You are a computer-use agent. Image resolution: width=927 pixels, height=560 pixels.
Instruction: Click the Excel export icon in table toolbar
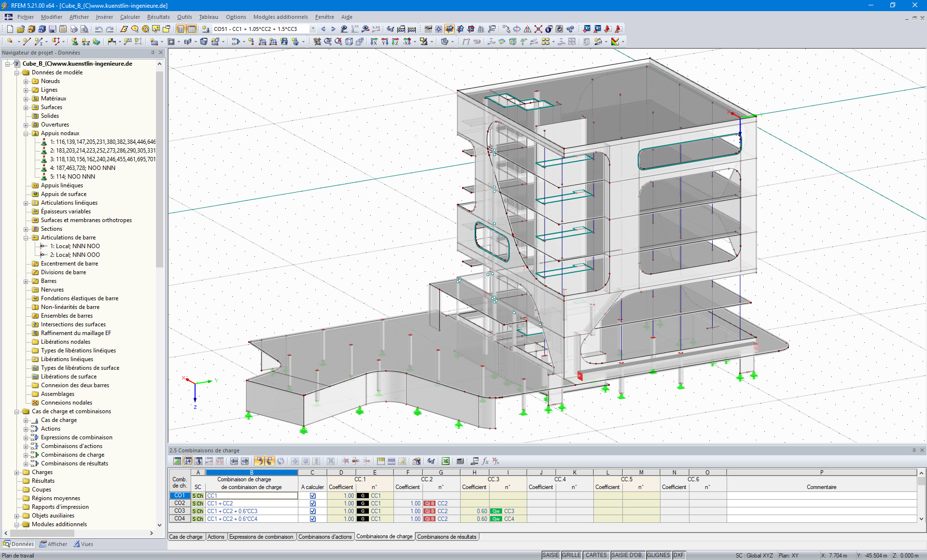pyautogui.click(x=446, y=461)
